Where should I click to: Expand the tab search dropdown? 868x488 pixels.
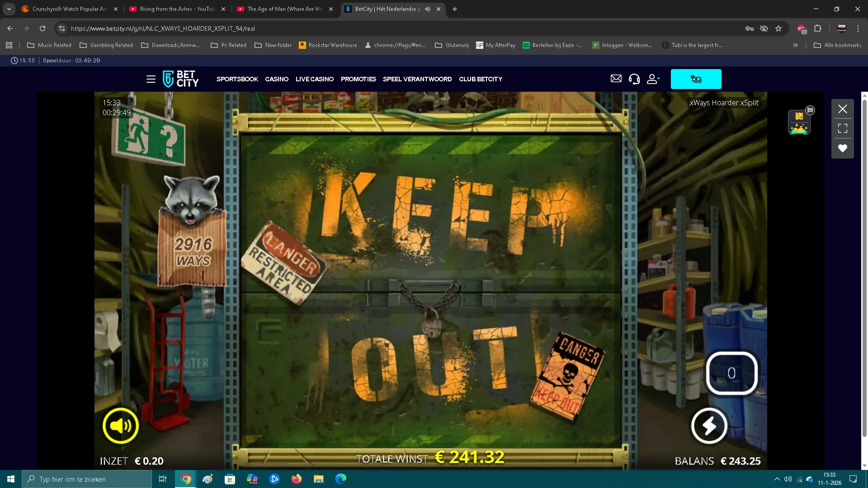9,9
